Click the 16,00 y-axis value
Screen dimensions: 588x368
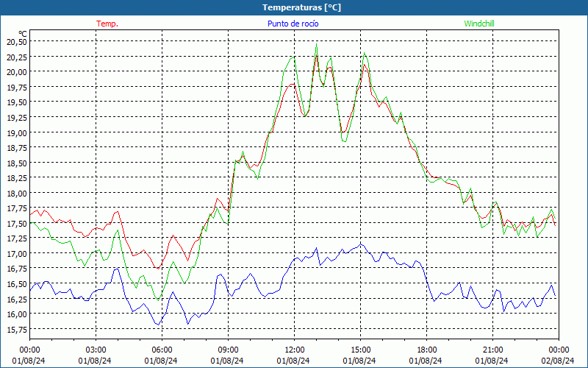click(16, 314)
